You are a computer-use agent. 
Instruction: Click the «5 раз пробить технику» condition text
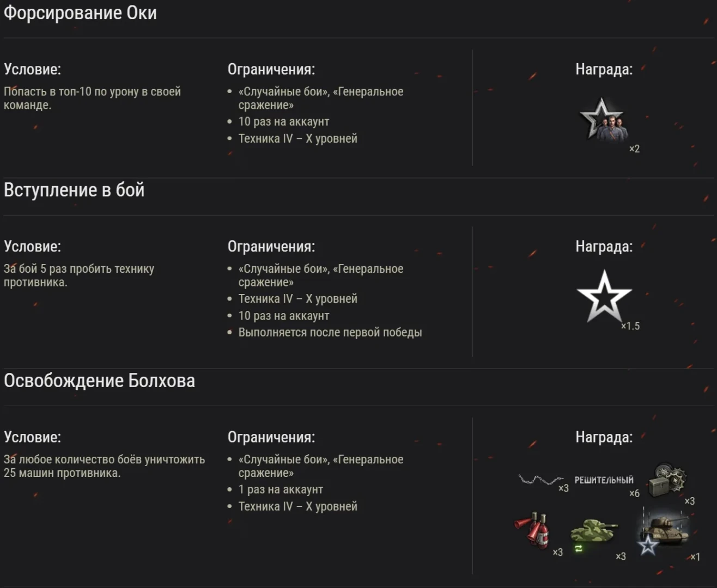(x=79, y=275)
